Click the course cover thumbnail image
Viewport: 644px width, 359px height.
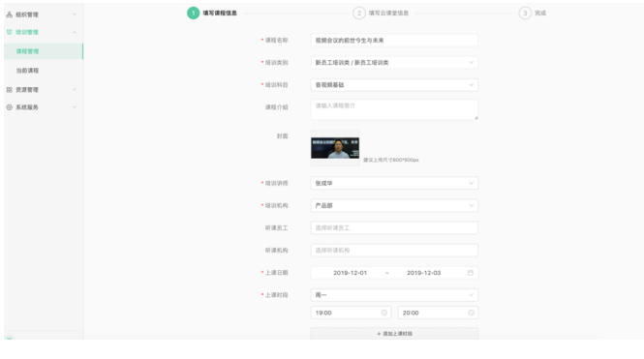[x=335, y=148]
